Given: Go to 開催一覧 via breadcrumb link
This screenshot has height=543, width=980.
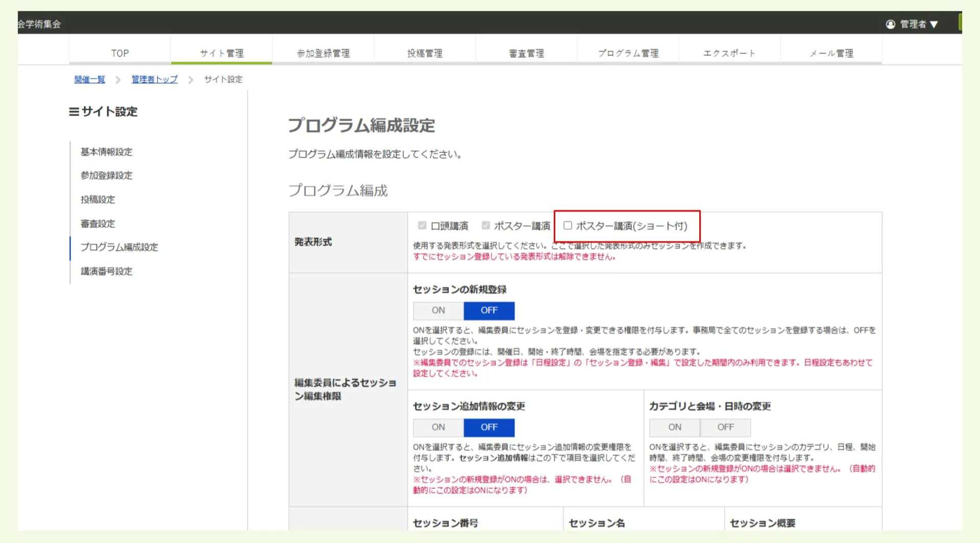Looking at the screenshot, I should point(89,79).
